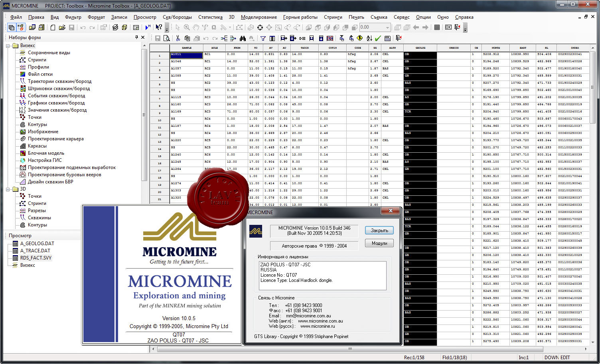
Task: Select Настройка ГИС tree item
Action: coord(45,160)
